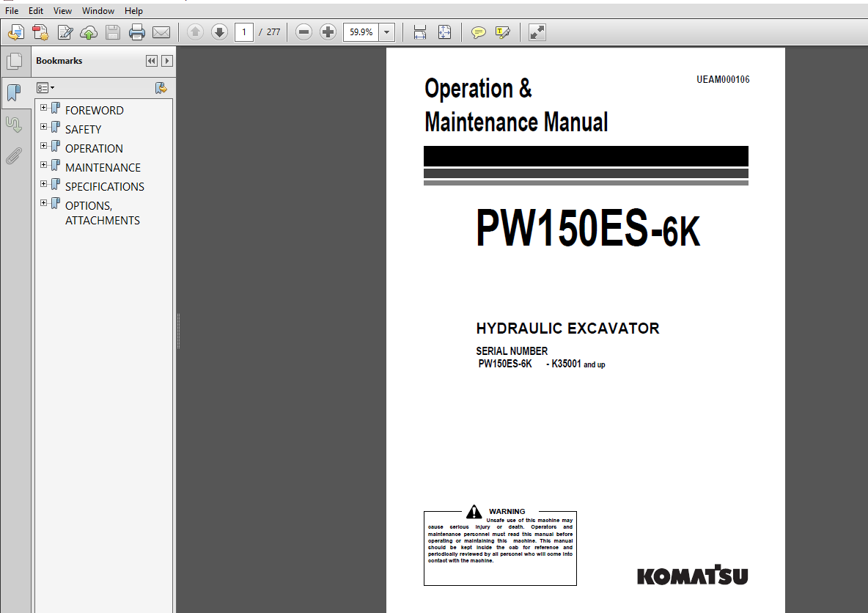Viewport: 868px width, 613px height.
Task: Click the 59.9% zoom value field
Action: 361,32
